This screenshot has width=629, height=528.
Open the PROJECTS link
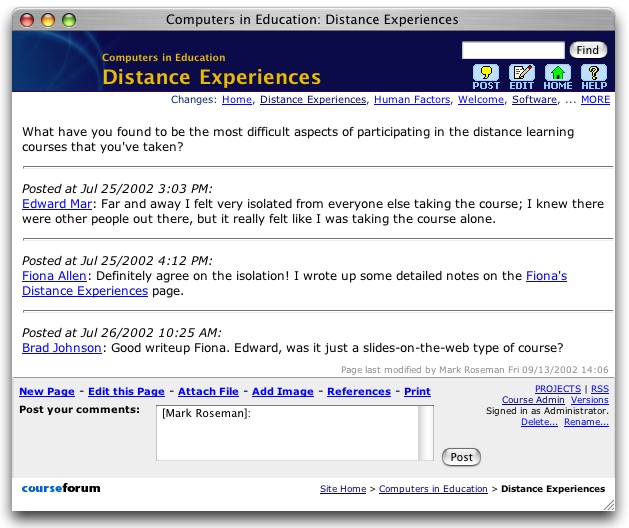[558, 389]
